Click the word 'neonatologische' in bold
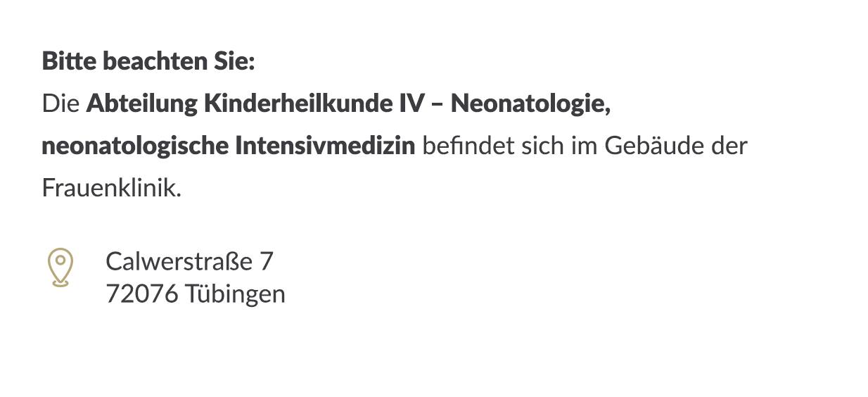Image resolution: width=868 pixels, height=397 pixels. tap(135, 146)
